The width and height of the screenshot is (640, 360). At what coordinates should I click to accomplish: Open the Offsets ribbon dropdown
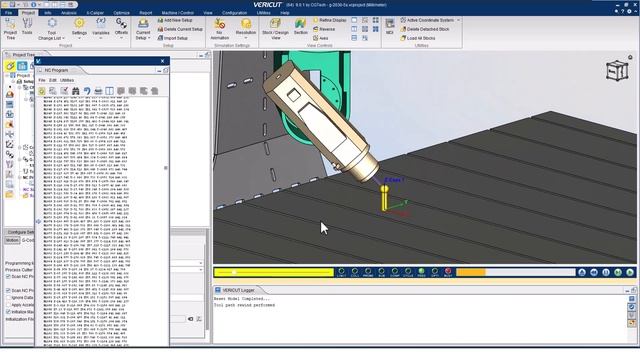click(x=121, y=29)
